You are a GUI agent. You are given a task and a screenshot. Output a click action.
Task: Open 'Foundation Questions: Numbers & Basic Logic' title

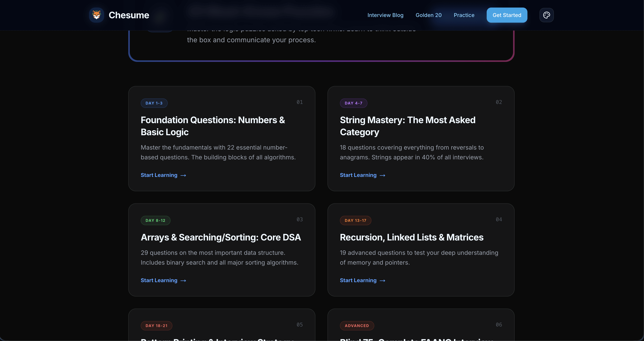click(213, 126)
